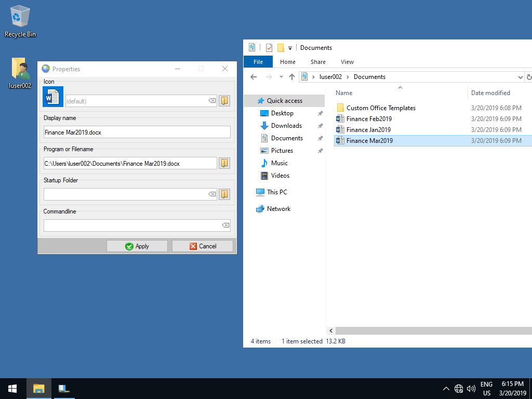The width and height of the screenshot is (532, 399).
Task: Open the Quick Access Toolbar customize dropdown
Action: coord(290,48)
